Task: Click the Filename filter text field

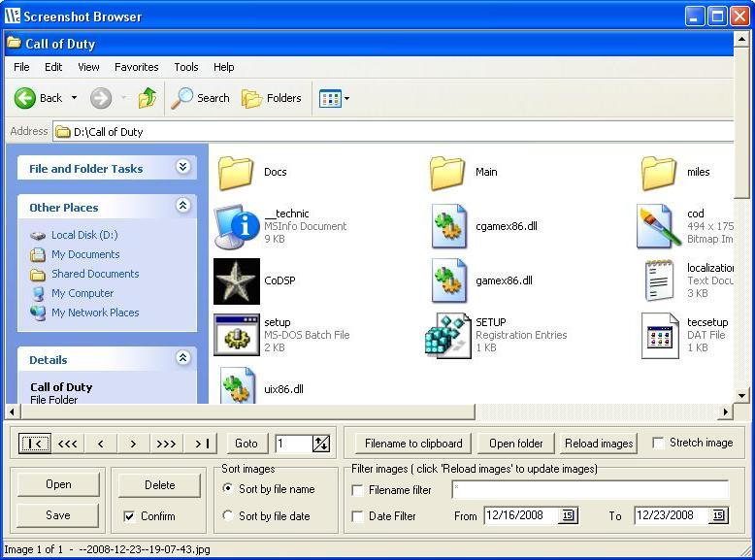Action: [x=591, y=490]
